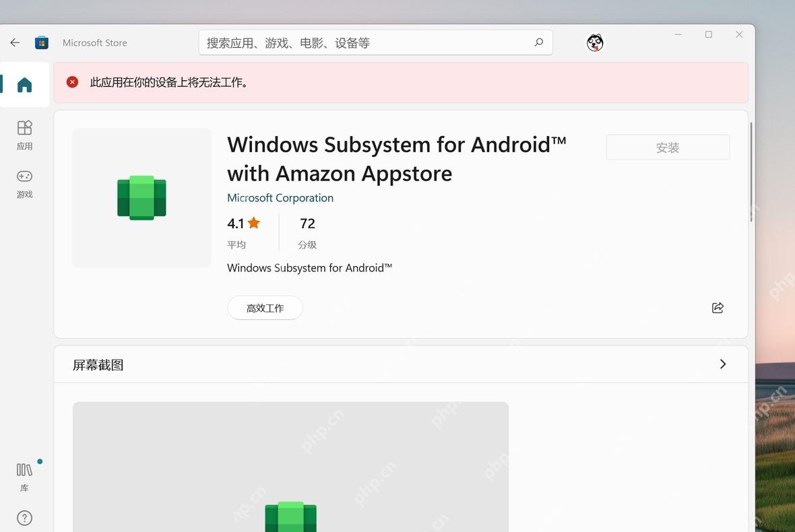Click the red error icon in banner
Image resolution: width=795 pixels, height=532 pixels.
73,82
